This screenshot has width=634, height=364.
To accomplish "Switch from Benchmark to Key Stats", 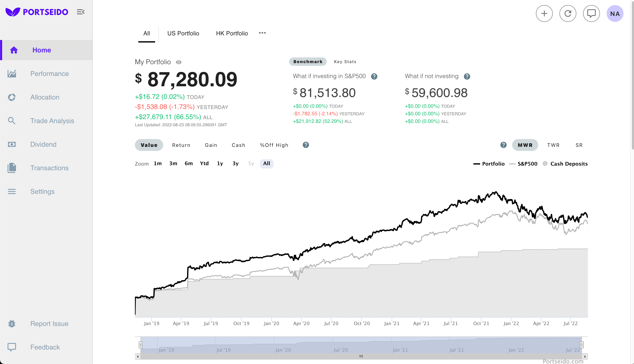I will tap(345, 61).
